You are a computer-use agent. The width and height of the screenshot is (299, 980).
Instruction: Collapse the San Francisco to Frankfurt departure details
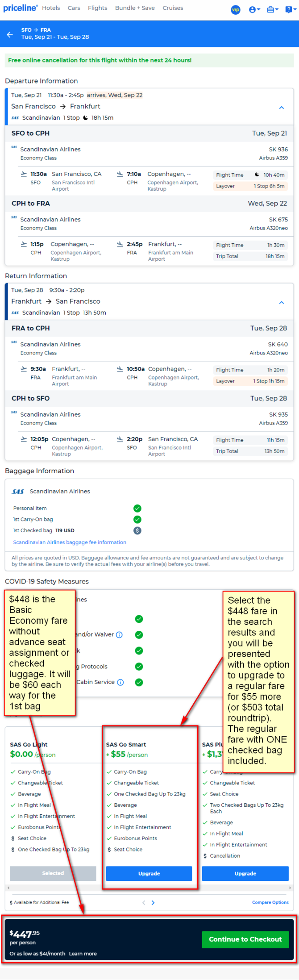[x=281, y=108]
